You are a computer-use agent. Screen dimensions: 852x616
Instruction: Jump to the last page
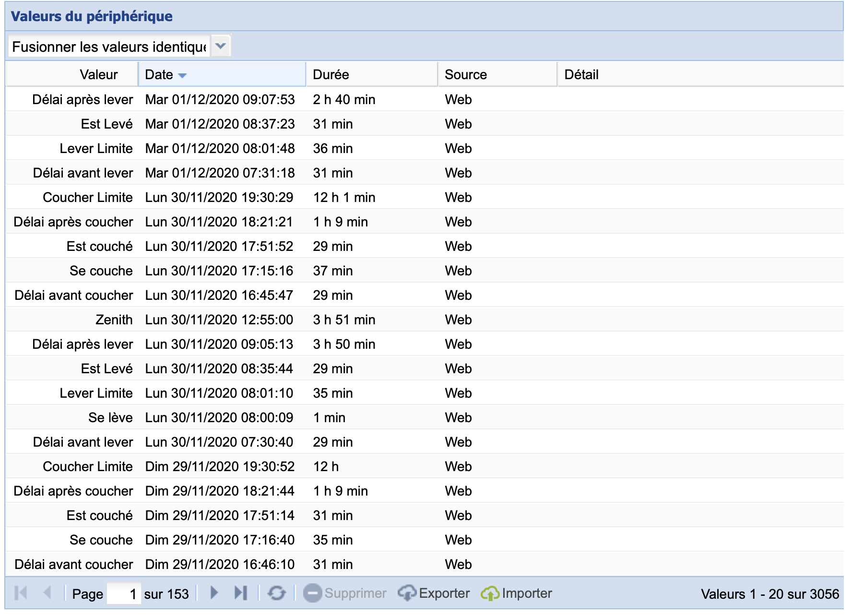pyautogui.click(x=240, y=593)
